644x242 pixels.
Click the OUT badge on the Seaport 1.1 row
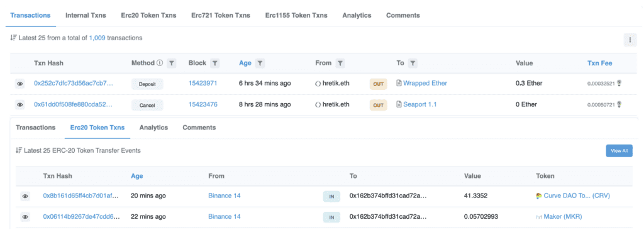point(378,106)
